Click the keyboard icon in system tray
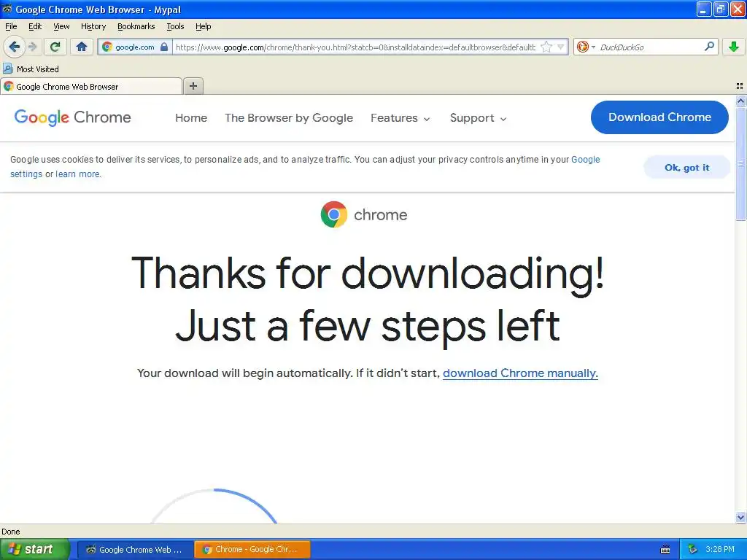The width and height of the screenshot is (747, 560). (x=665, y=550)
